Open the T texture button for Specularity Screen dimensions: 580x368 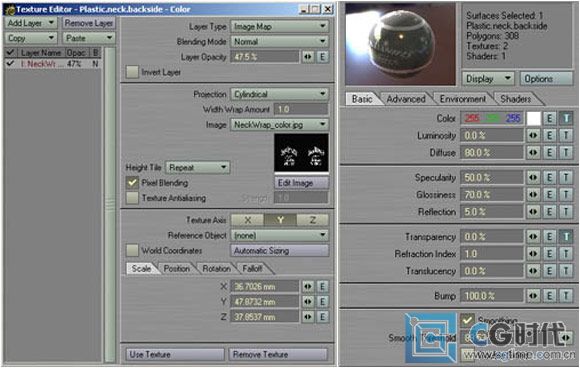coord(566,178)
